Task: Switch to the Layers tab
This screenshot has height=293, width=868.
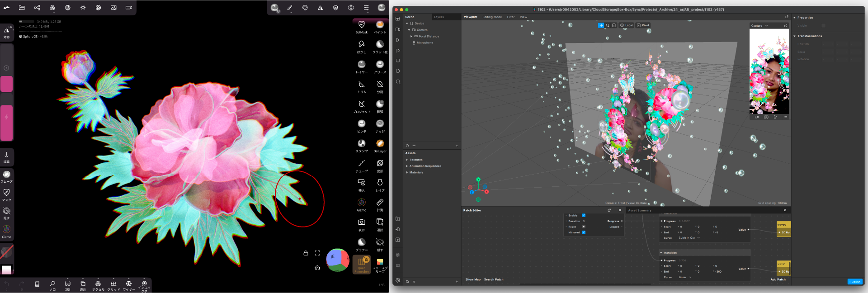Action: 439,17
